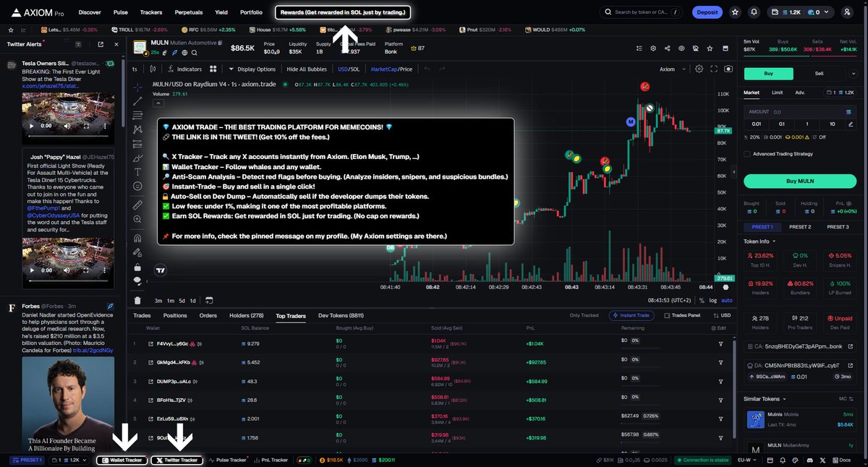The width and height of the screenshot is (868, 467).
Task: Open the Display Options dropdown
Action: (252, 69)
